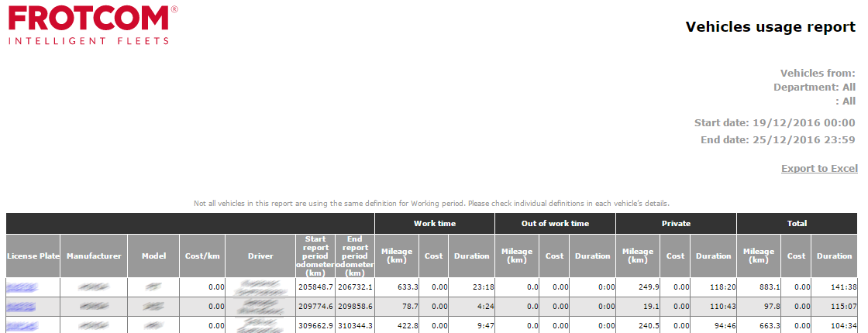
Task: Open the first row's license plate link
Action: [22, 287]
